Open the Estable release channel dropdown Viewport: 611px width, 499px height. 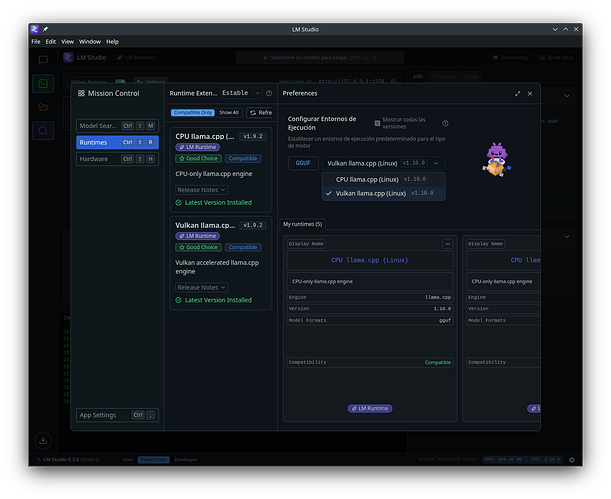pyautogui.click(x=241, y=93)
